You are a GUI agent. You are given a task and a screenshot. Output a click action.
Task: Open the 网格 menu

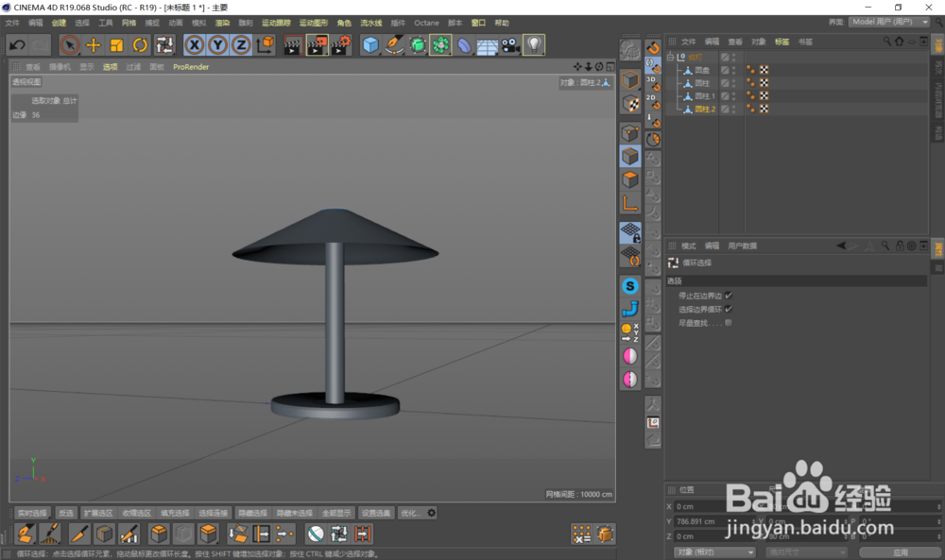[x=129, y=23]
